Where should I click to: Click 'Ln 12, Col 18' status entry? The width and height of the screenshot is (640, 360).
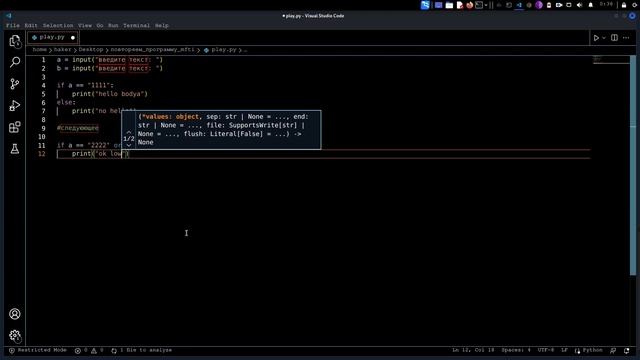click(473, 350)
